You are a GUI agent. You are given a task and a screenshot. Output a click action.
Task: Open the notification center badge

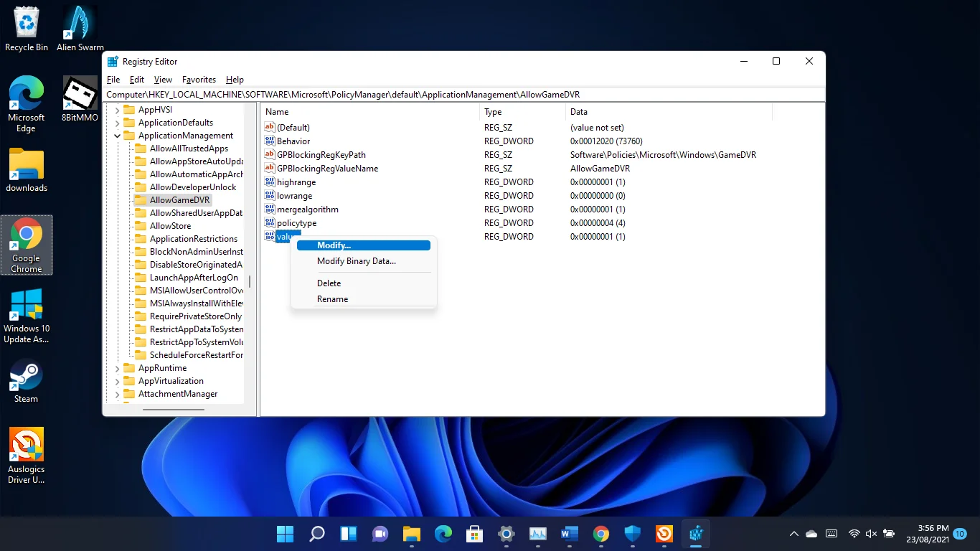click(960, 534)
